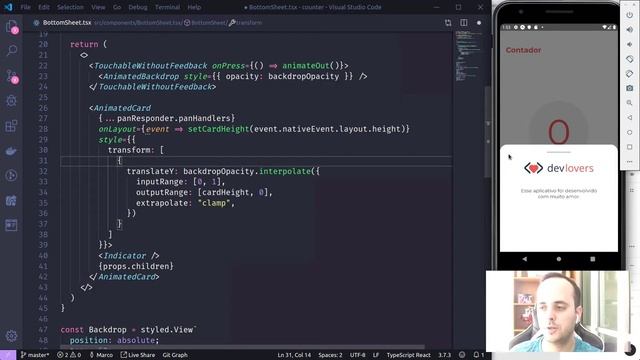Open the notifications bell in status bar
The width and height of the screenshot is (640, 360).
click(x=478, y=355)
